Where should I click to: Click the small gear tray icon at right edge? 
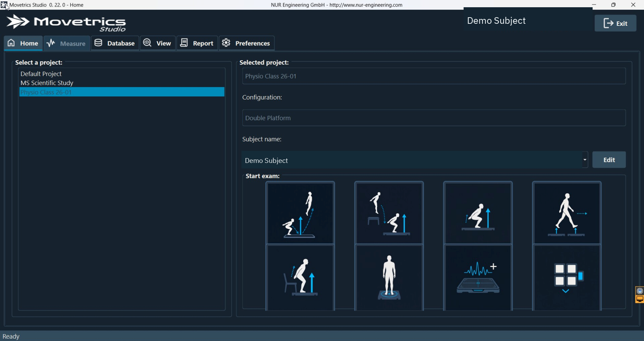640,291
